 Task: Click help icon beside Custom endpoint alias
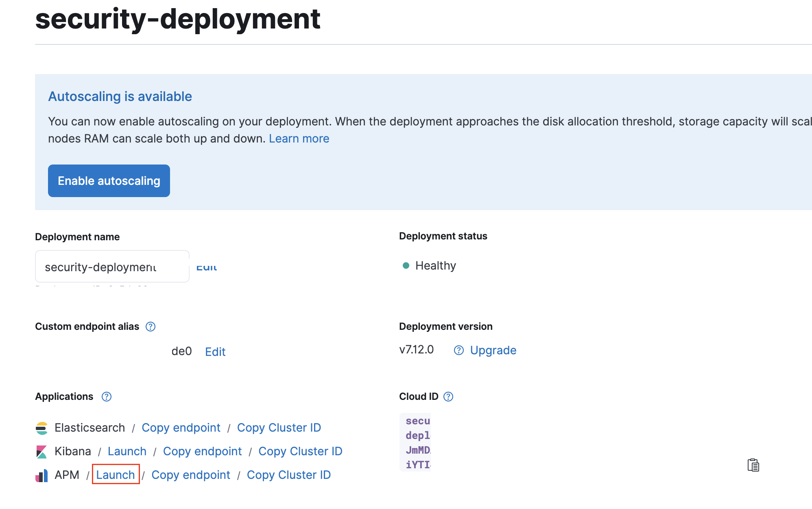151,327
